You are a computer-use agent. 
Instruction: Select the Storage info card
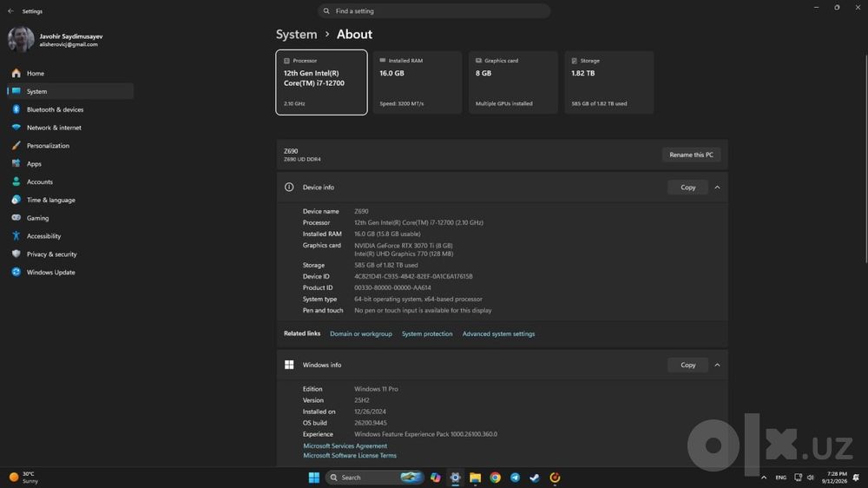coord(609,82)
